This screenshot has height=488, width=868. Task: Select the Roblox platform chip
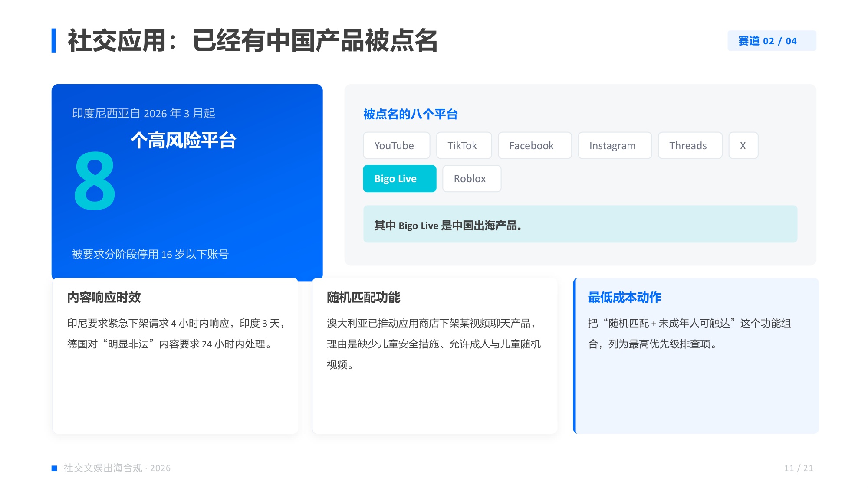click(x=471, y=178)
